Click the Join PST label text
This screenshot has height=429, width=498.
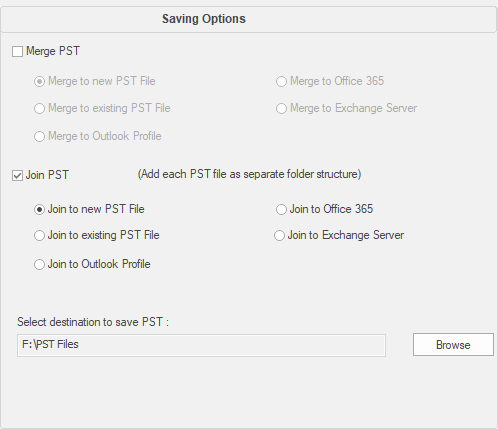coord(47,175)
